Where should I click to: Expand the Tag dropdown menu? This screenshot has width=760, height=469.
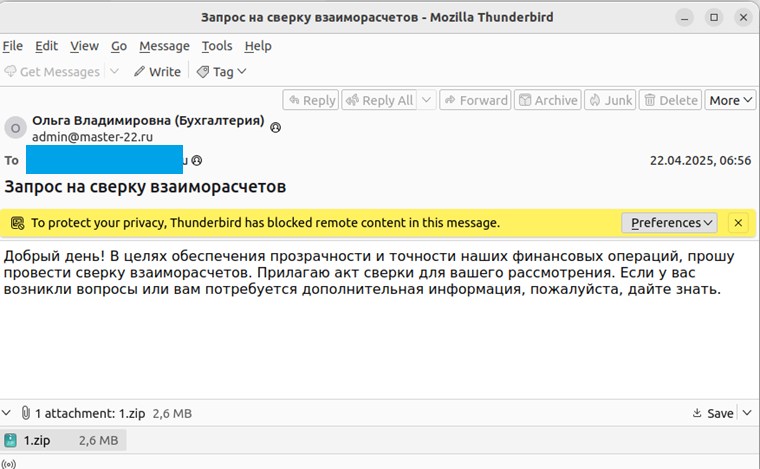[x=222, y=72]
